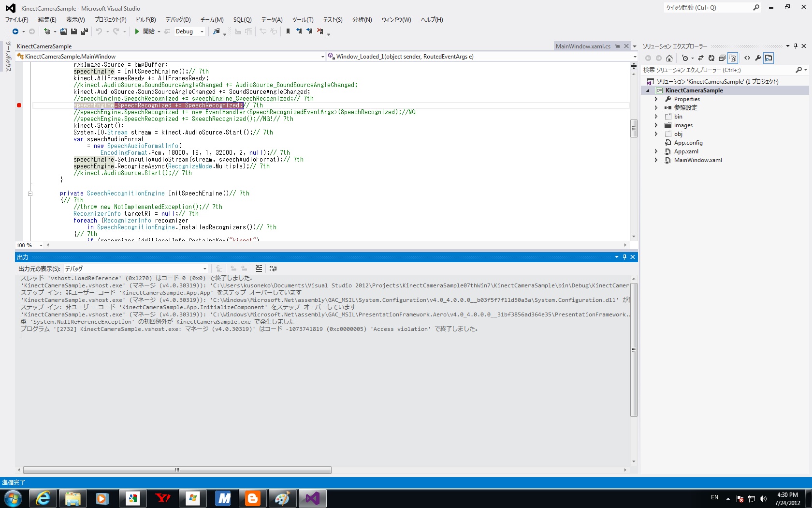
Task: Click the output panel's horizontal scrollbar thumb
Action: coord(177,470)
